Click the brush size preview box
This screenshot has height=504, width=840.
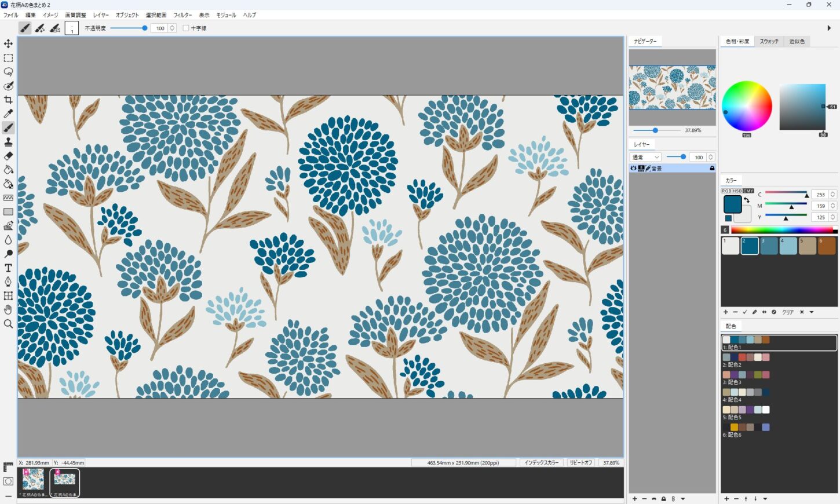72,28
